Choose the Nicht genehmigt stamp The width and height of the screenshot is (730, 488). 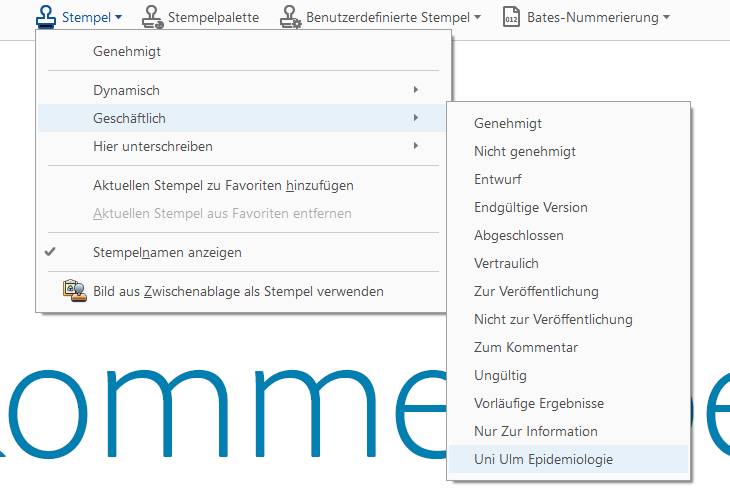tap(525, 151)
